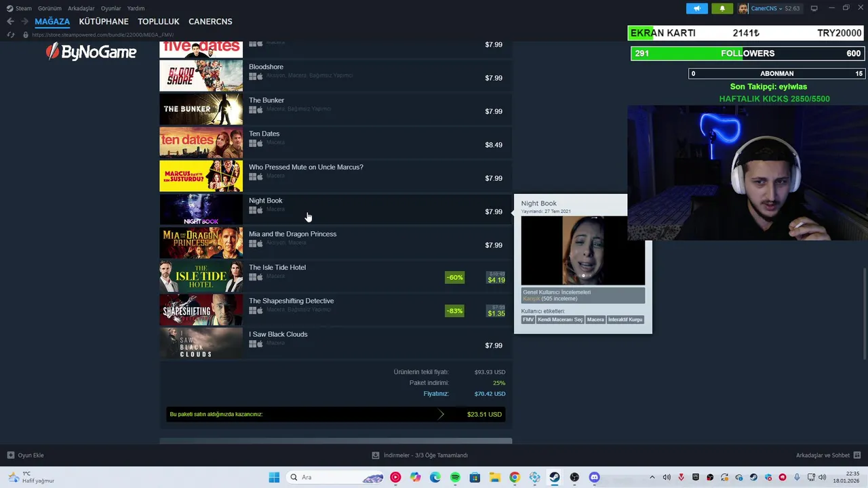The width and height of the screenshot is (868, 488).
Task: Click the padlock icon beside the URL
Action: [26, 35]
